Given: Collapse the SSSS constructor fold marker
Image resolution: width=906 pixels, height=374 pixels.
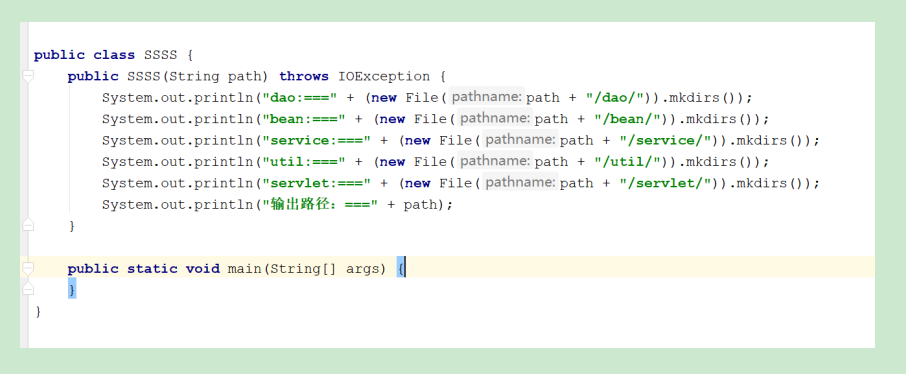Looking at the screenshot, I should coord(27,76).
